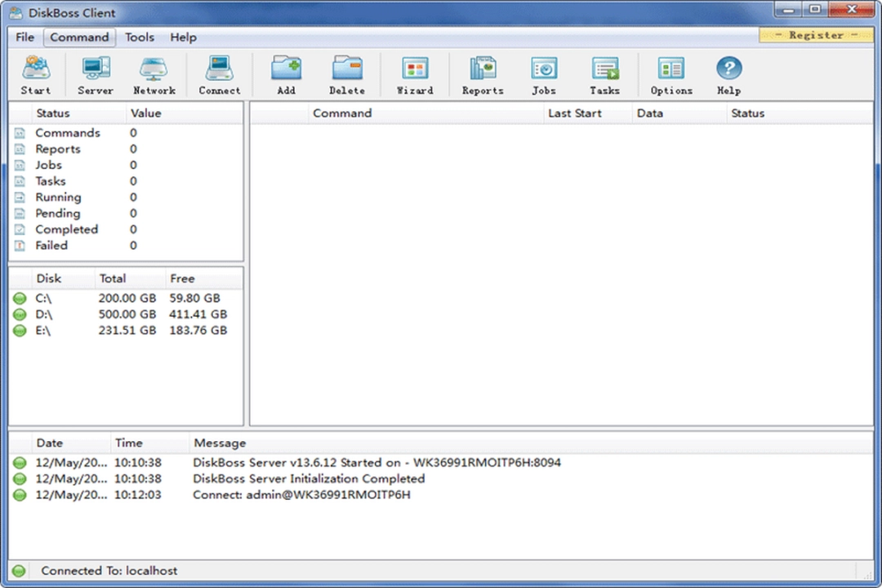Click the Last Start column header
The image size is (882, 588).
[574, 113]
